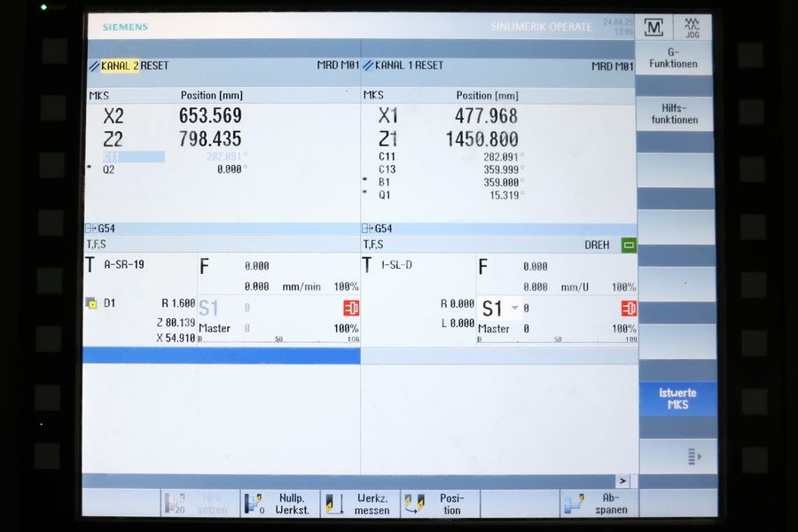Screen dimensions: 798x532
Task: Toggle Istwerte MKS actual value display
Action: point(677,399)
